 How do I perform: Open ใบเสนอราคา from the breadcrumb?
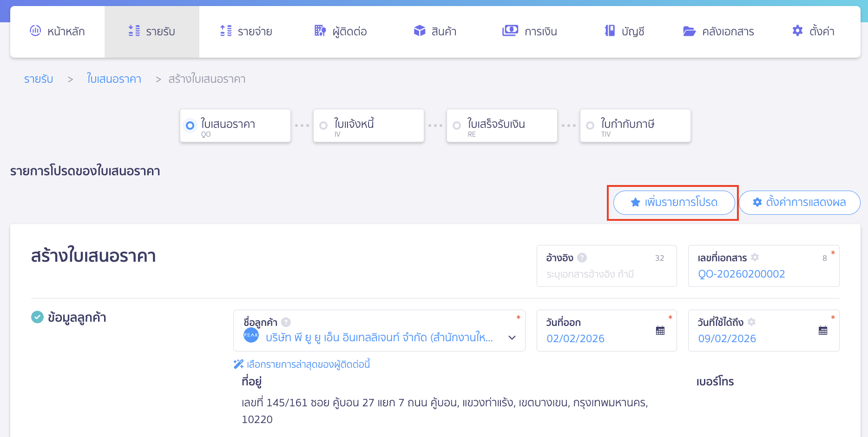[x=114, y=79]
